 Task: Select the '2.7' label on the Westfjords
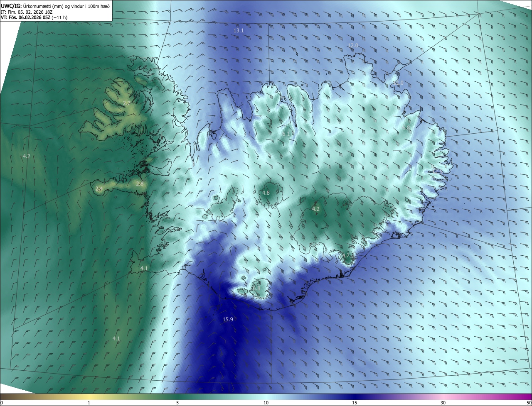(x=127, y=103)
